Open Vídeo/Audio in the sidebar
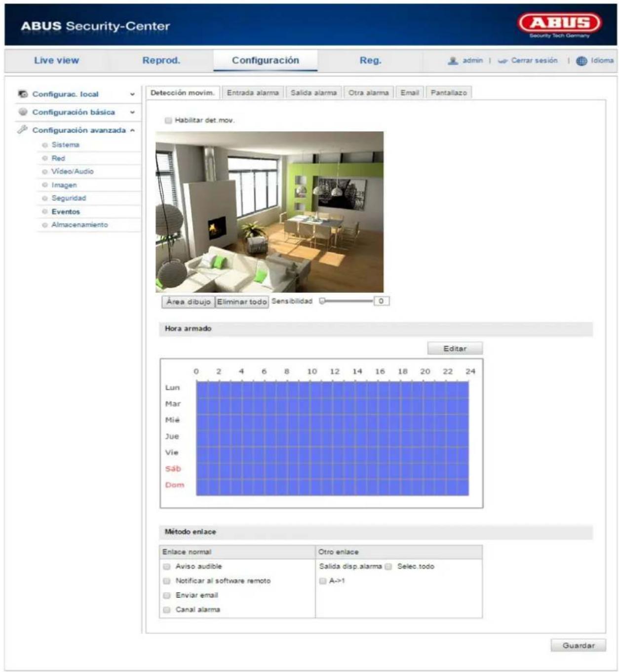This screenshot has width=619, height=672. (73, 171)
